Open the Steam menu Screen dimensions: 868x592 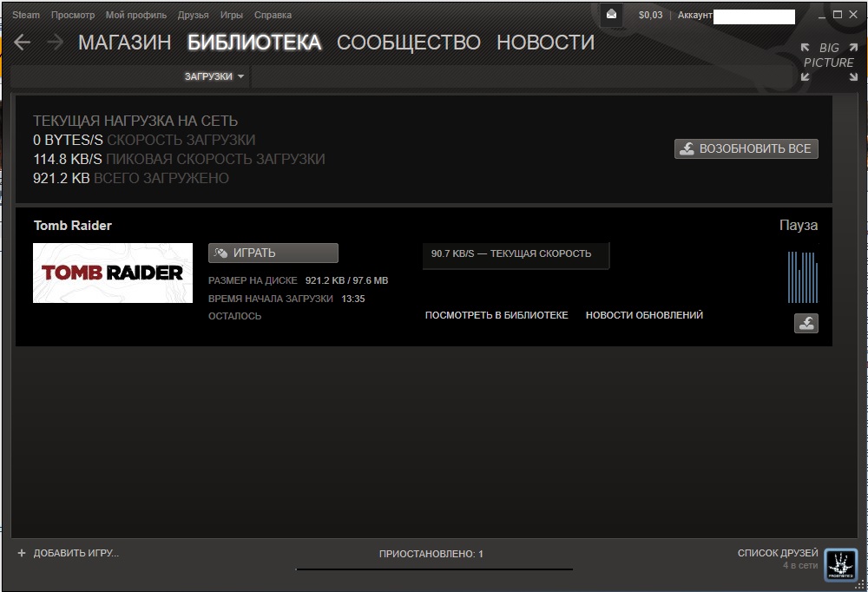[x=26, y=15]
